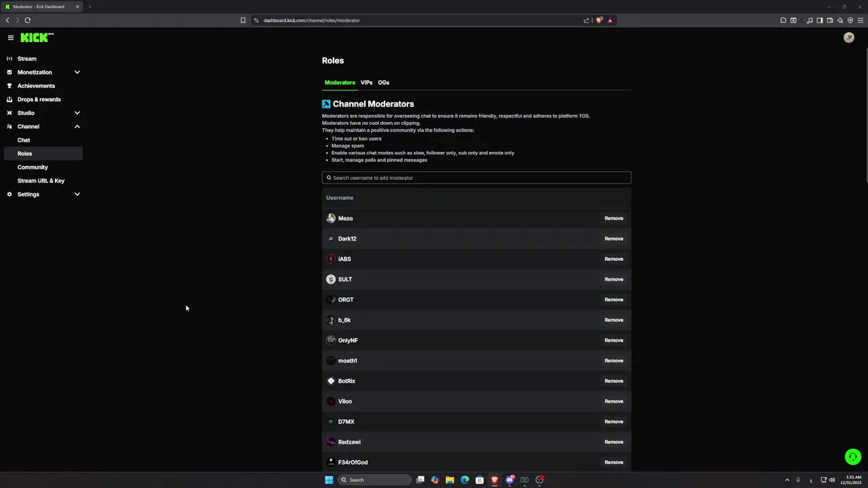Open Discord from the taskbar
This screenshot has width=868, height=488.
pyautogui.click(x=509, y=480)
